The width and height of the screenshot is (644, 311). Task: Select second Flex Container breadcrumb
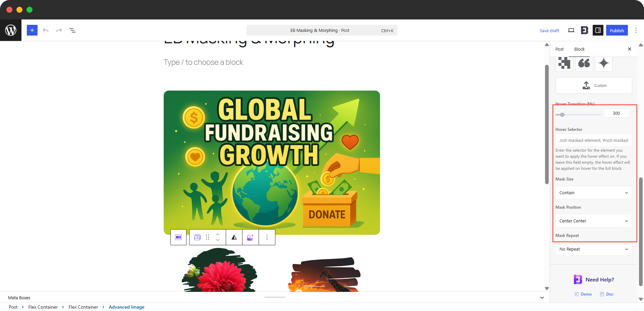pyautogui.click(x=83, y=307)
